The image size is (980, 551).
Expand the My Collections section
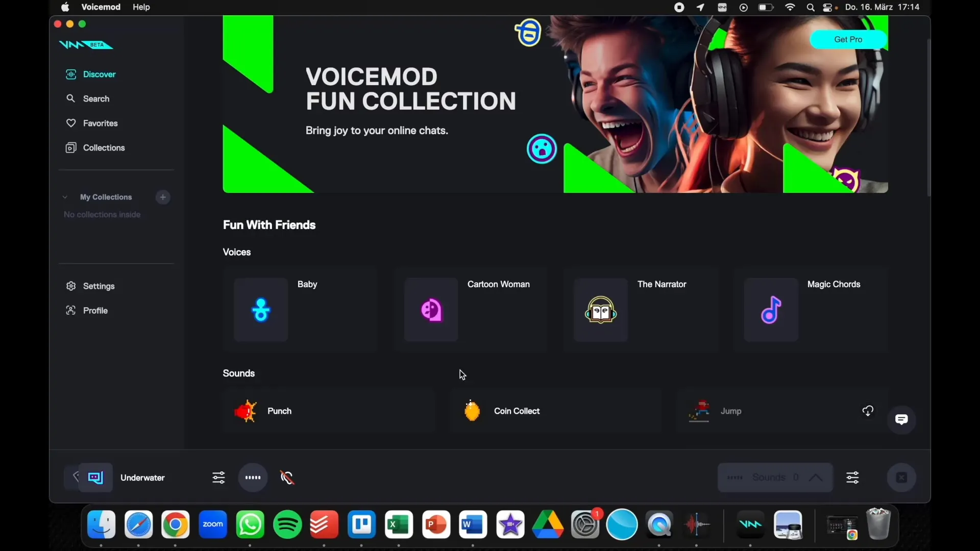[x=65, y=196]
